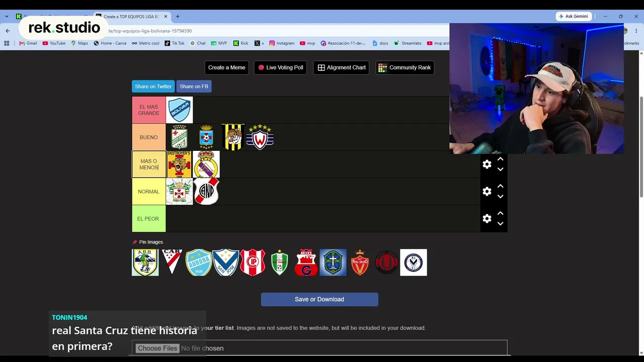Open the Gmail bookmark
This screenshot has width=644, height=362.
tap(28, 43)
